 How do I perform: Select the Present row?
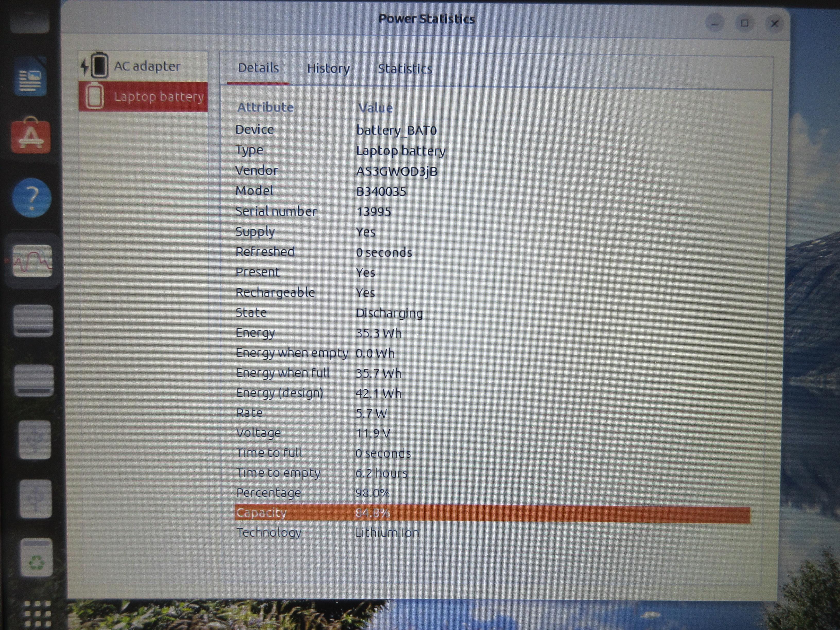(x=492, y=272)
